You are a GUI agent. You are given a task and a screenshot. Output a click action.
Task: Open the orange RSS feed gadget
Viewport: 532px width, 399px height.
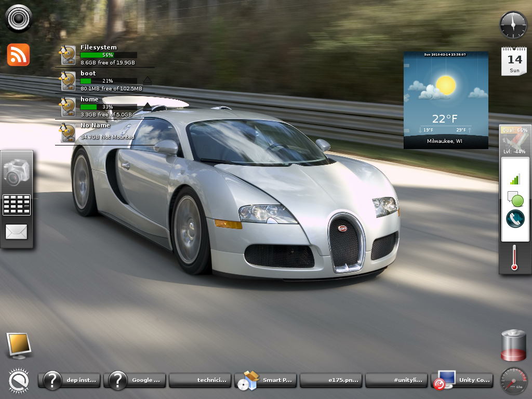[x=18, y=55]
